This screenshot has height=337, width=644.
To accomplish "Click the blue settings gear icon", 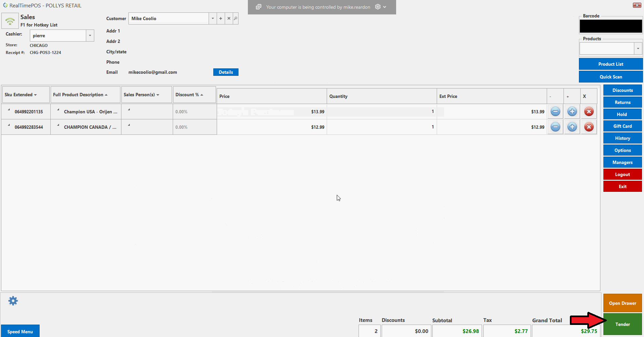I will coord(13,301).
